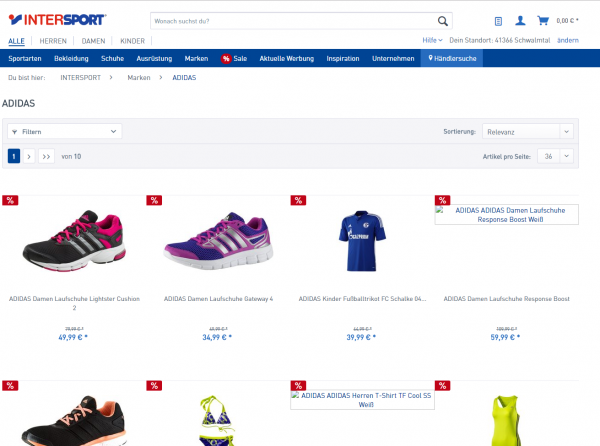Open yellow tank top product image
The width and height of the screenshot is (600, 446).
[506, 421]
